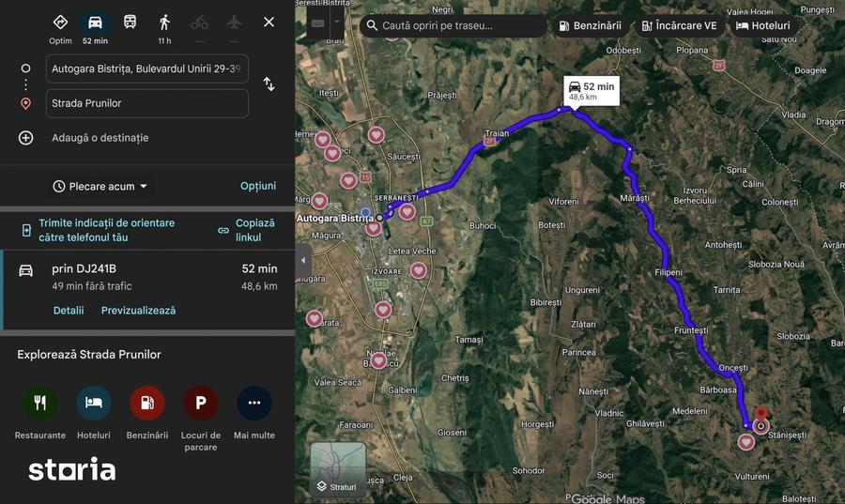Click Previzualizează route preview
845x504 pixels.
pos(139,311)
